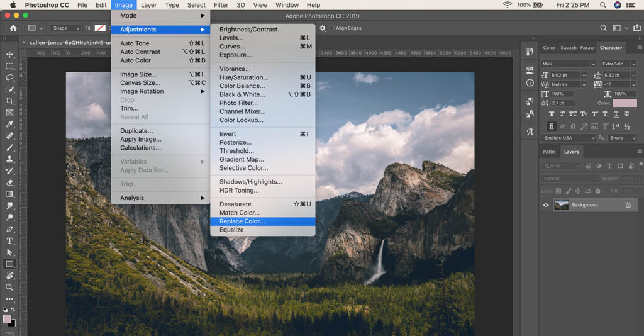Select the Eyedropper tool

pyautogui.click(x=9, y=124)
